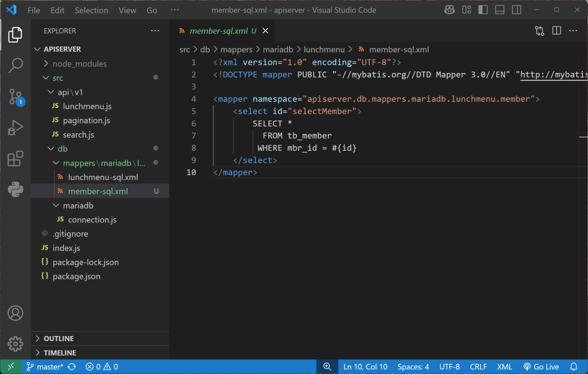Viewport: 588px width, 374px height.
Task: Toggle the Secondary Side Bar
Action: [x=516, y=10]
